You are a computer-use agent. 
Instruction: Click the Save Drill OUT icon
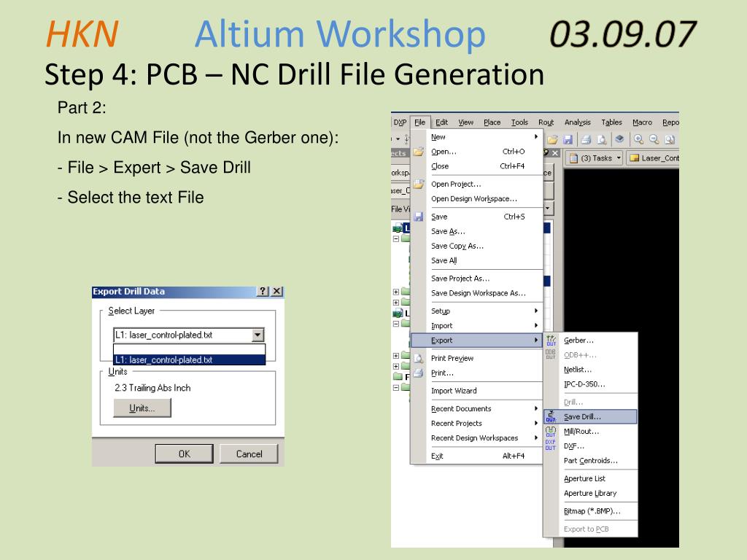(x=551, y=416)
